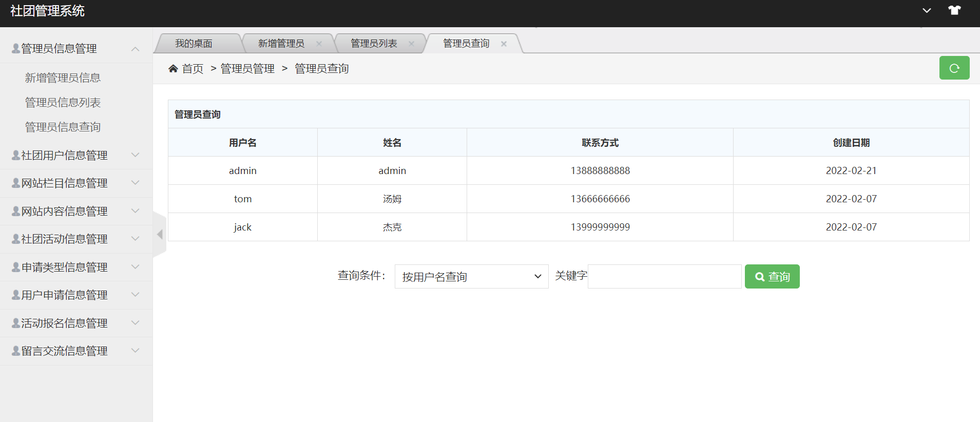Click the user icon beside 社团用户信息管理
Screen dimensions: 980x422
tap(16, 155)
